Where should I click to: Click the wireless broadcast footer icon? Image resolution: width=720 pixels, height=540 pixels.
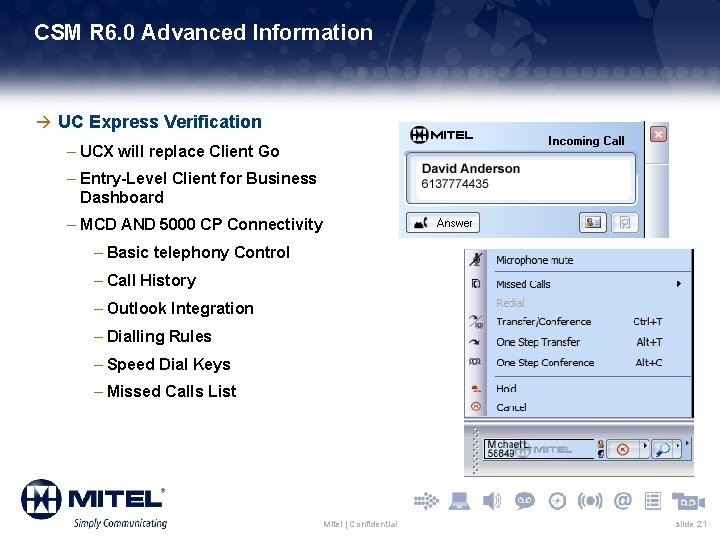(590, 501)
